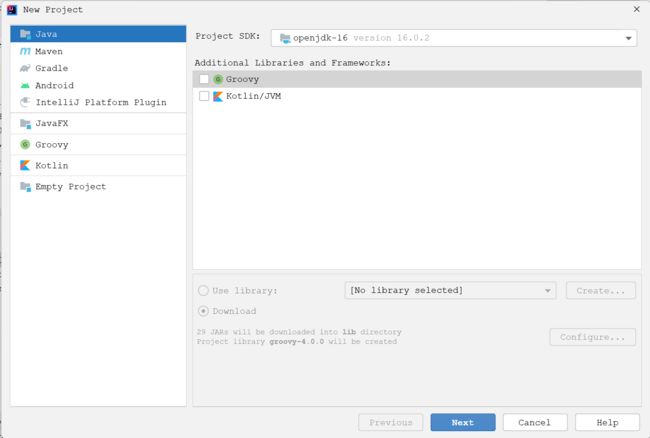Enable the Kotlin/JVM framework checkbox
This screenshot has height=438, width=650.
point(204,96)
